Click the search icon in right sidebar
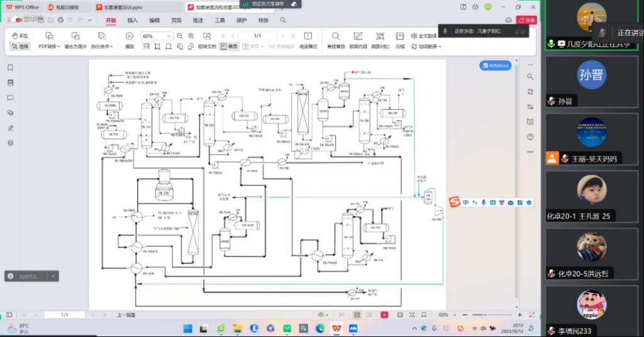This screenshot has height=337, width=644. [x=530, y=77]
